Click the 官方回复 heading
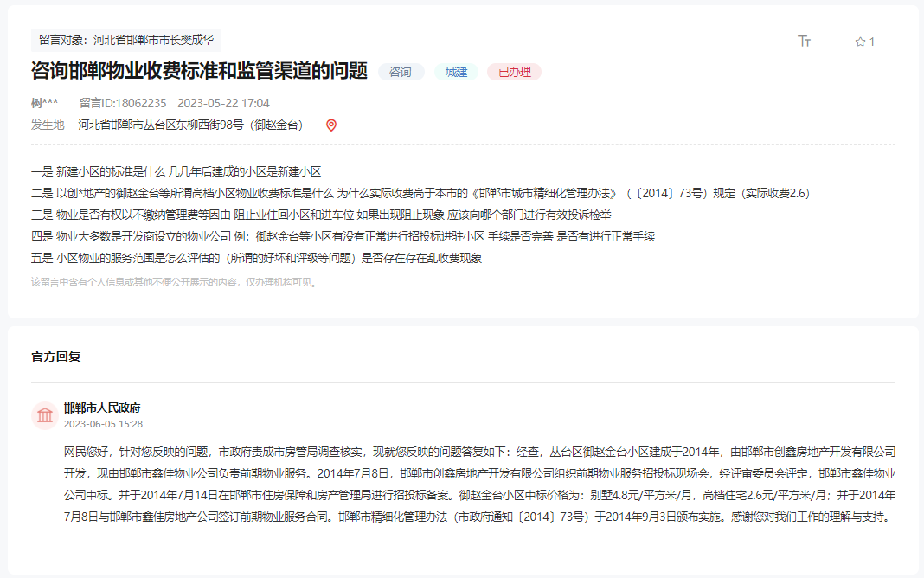 coord(56,356)
